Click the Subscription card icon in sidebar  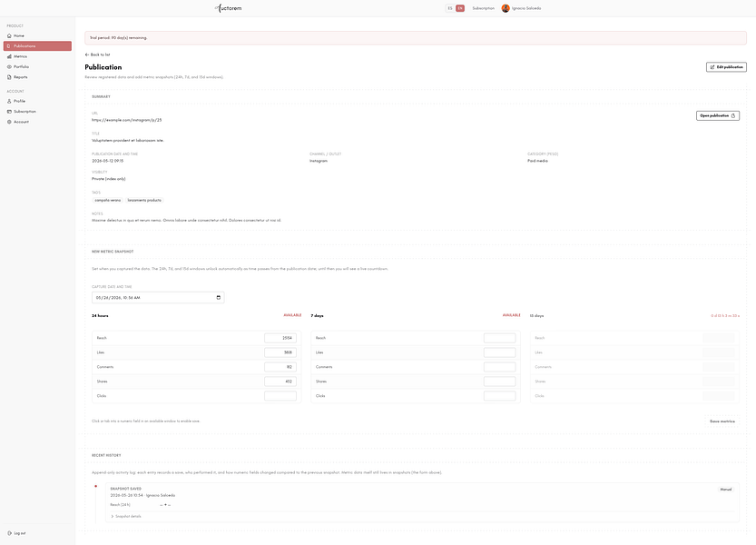point(9,112)
